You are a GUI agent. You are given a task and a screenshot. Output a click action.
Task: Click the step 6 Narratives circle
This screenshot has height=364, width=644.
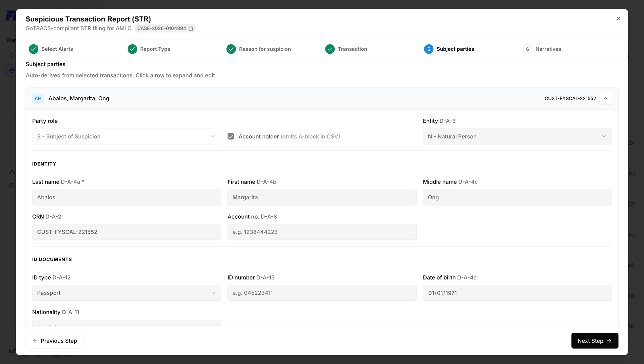pos(528,49)
